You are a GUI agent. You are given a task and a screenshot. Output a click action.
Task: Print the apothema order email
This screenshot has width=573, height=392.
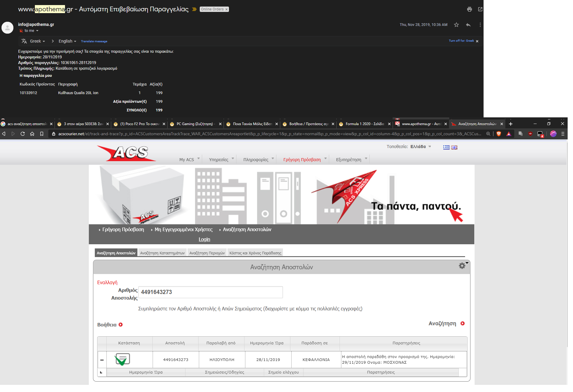pos(470,9)
